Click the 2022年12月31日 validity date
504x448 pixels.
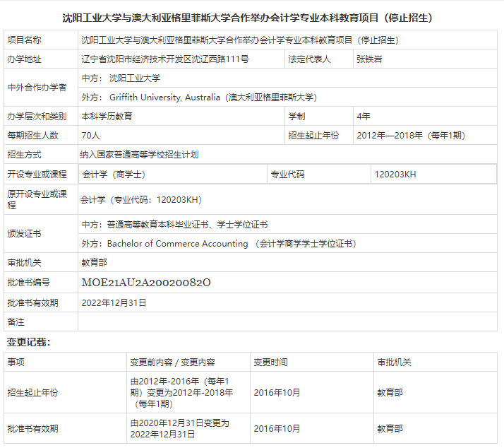point(114,303)
